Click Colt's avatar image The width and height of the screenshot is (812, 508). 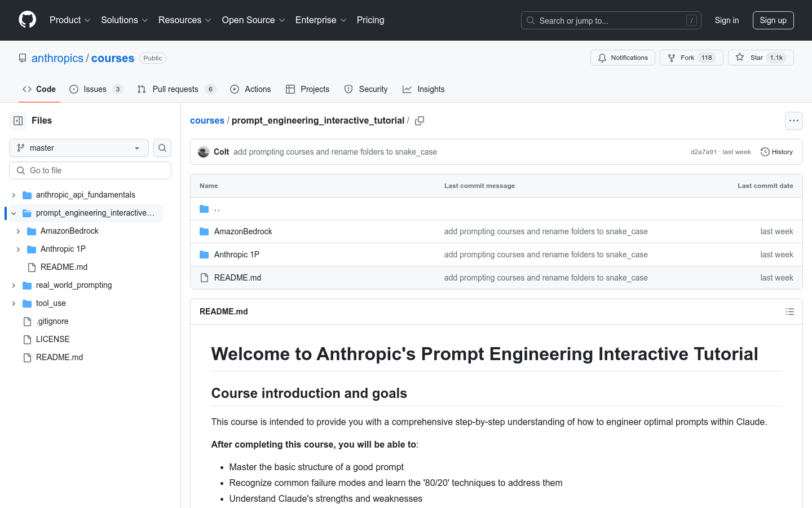click(x=204, y=152)
